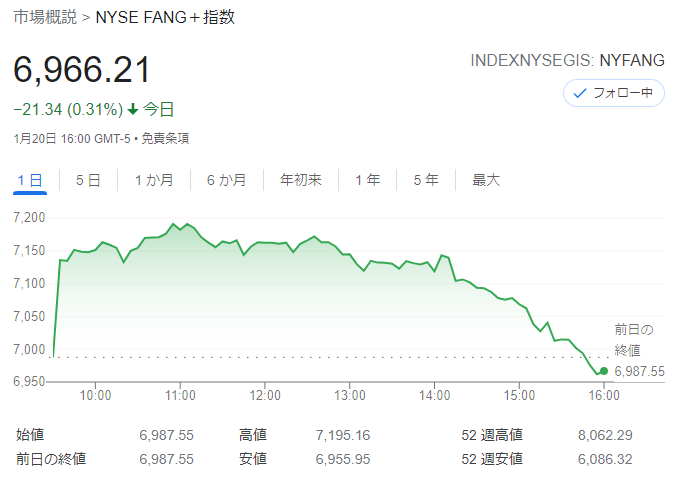The height and width of the screenshot is (483, 684).
Task: Click the 高値 label
Action: pos(253,435)
